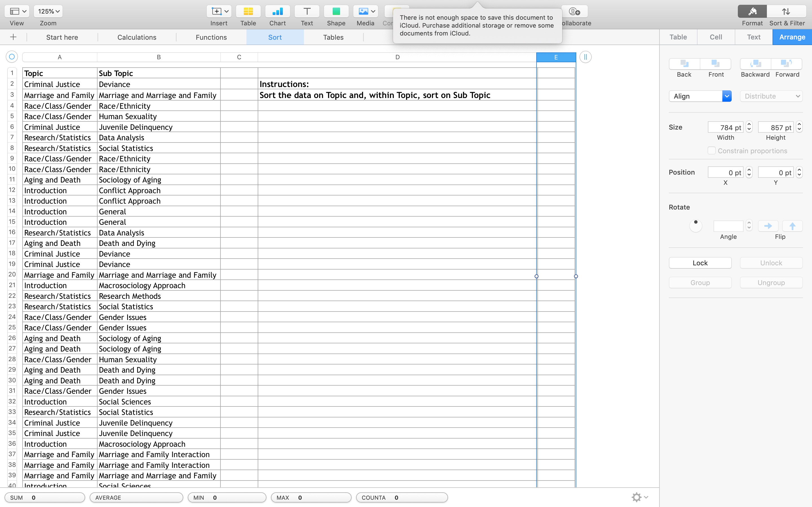Screen dimensions: 812x507
Task: Click the Chart icon in toolbar
Action: [x=278, y=11]
